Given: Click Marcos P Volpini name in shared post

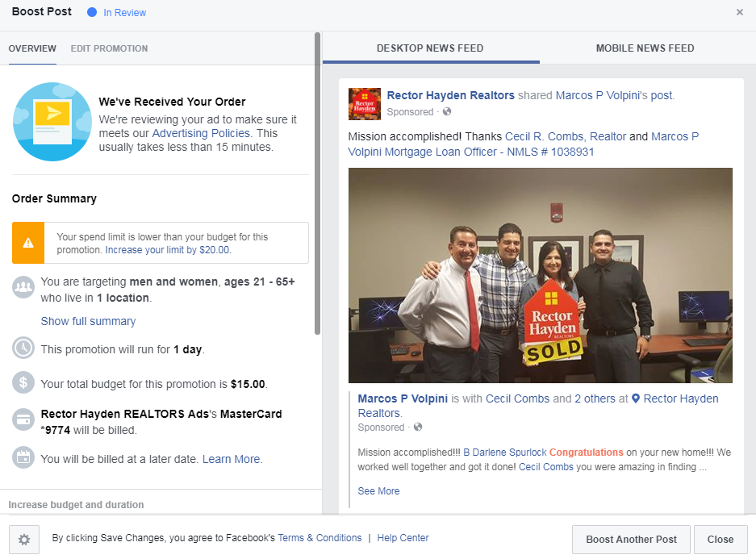Looking at the screenshot, I should pos(403,398).
